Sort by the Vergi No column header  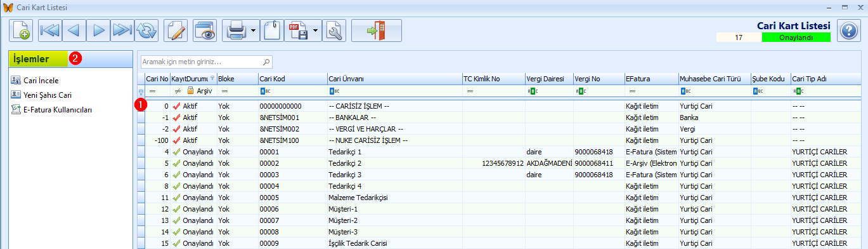598,79
